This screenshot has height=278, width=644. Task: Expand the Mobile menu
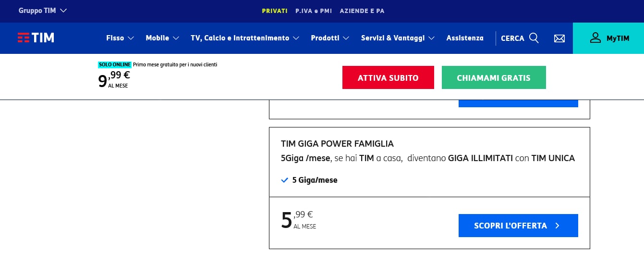tap(162, 38)
